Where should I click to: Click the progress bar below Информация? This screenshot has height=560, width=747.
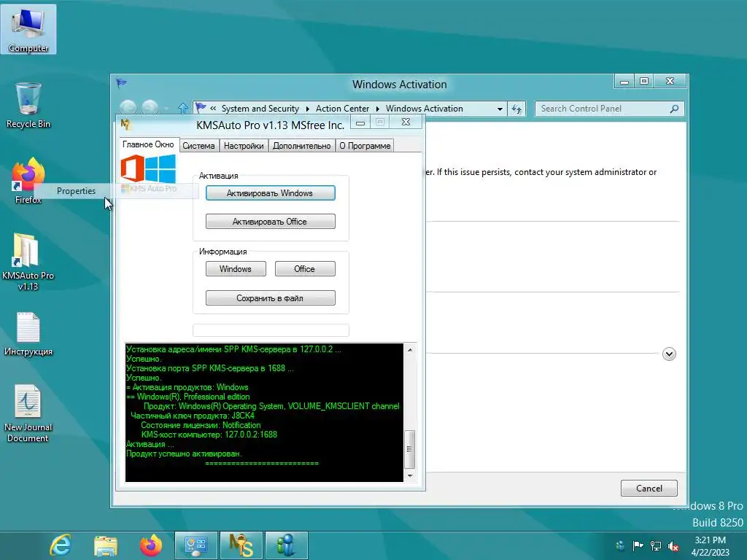click(x=271, y=330)
